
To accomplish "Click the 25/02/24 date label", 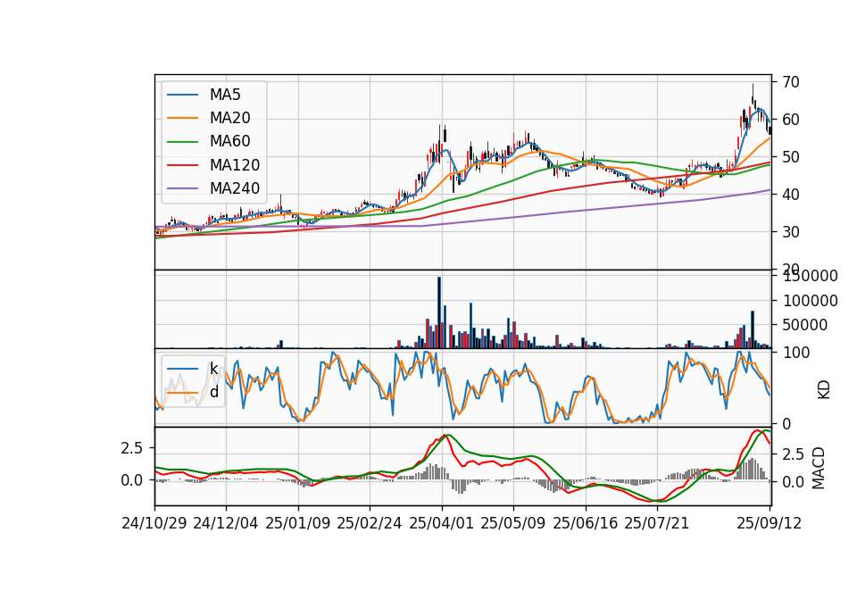I will pos(370,524).
